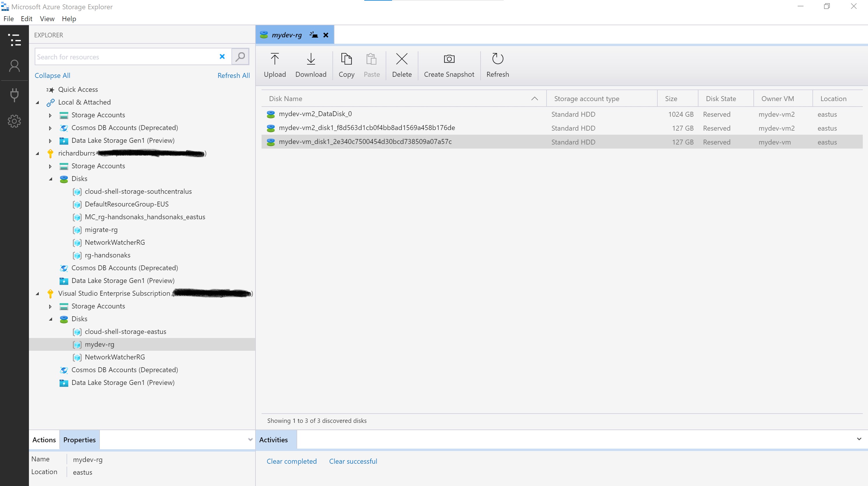Open the View menu
The width and height of the screenshot is (868, 486).
[x=47, y=19]
